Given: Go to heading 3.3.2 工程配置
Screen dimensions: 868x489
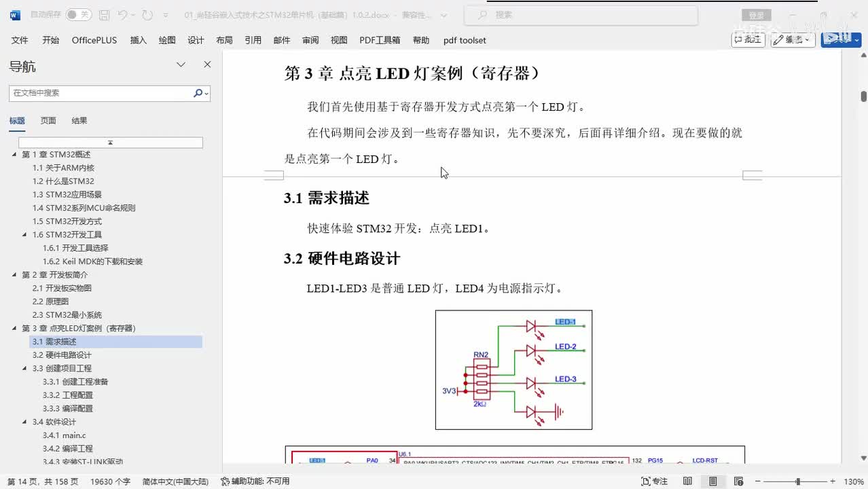Looking at the screenshot, I should click(x=68, y=395).
